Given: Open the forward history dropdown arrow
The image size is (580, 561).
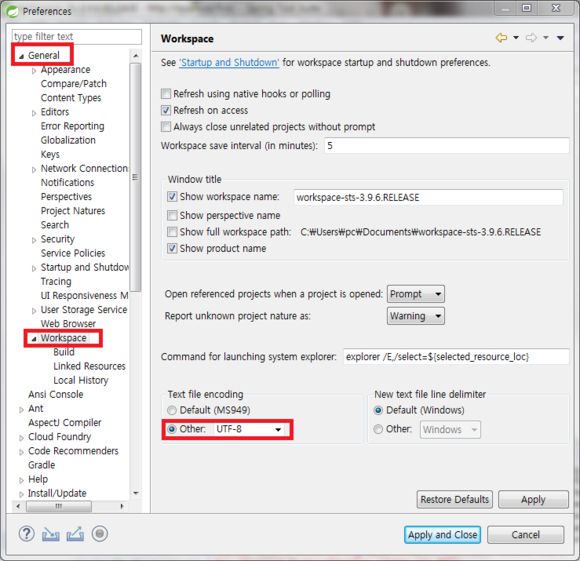Looking at the screenshot, I should (546, 38).
